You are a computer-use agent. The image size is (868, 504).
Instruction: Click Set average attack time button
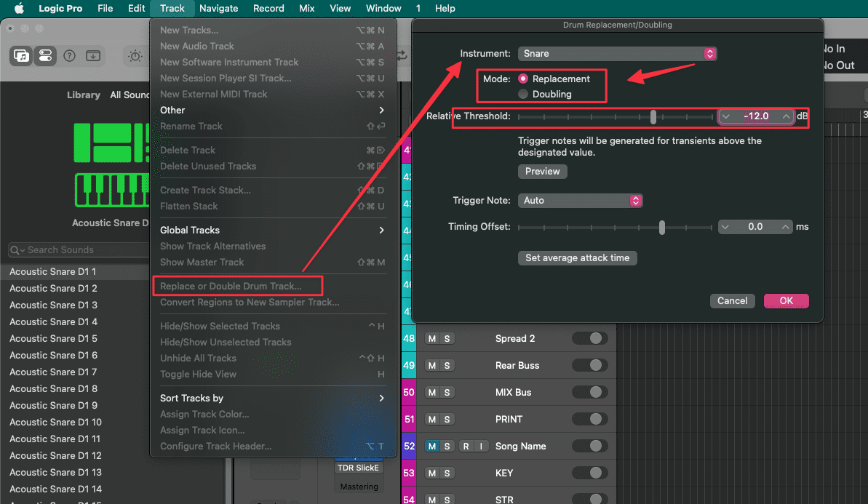tap(577, 257)
